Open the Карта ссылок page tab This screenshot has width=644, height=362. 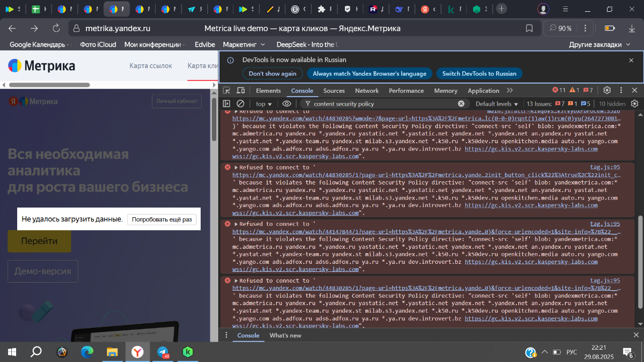(151, 65)
